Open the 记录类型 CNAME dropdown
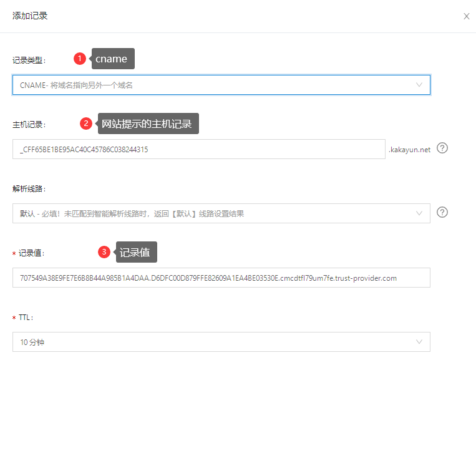The image size is (476, 466). [x=221, y=85]
